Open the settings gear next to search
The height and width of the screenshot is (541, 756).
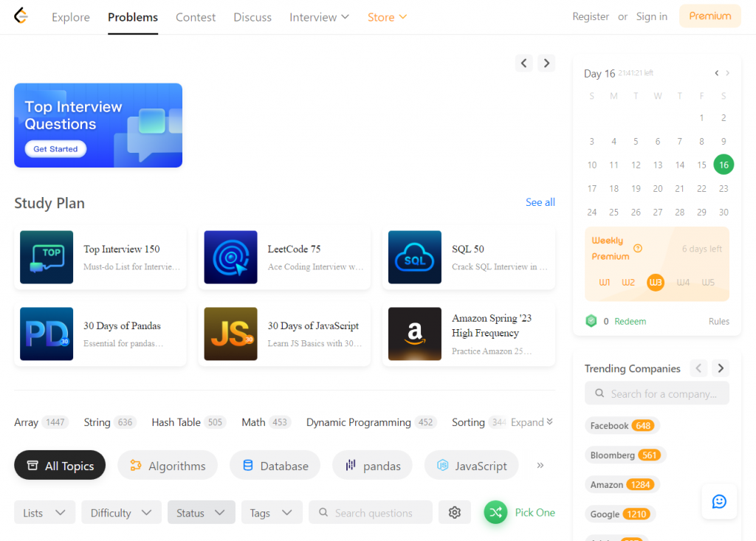(455, 512)
